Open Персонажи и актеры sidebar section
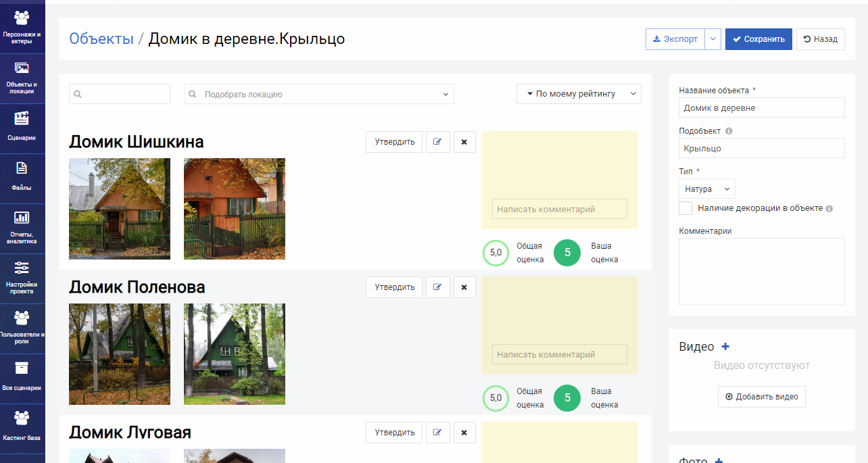Image resolution: width=868 pixels, height=463 pixels. coord(22,27)
